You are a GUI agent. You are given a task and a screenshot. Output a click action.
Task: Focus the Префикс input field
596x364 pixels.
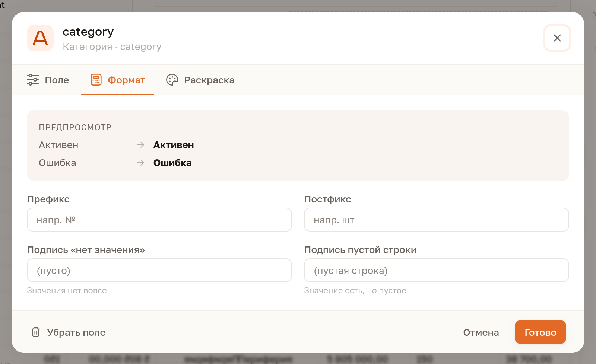click(159, 220)
